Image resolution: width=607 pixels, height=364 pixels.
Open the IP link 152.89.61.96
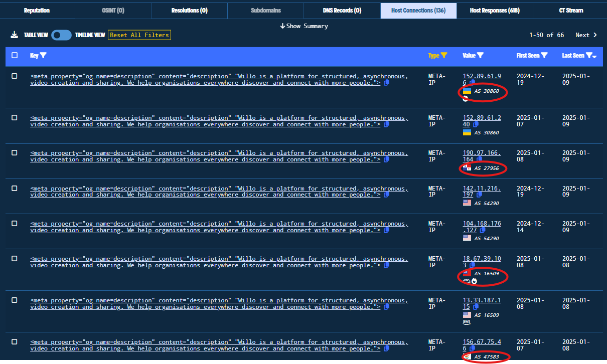[482, 79]
